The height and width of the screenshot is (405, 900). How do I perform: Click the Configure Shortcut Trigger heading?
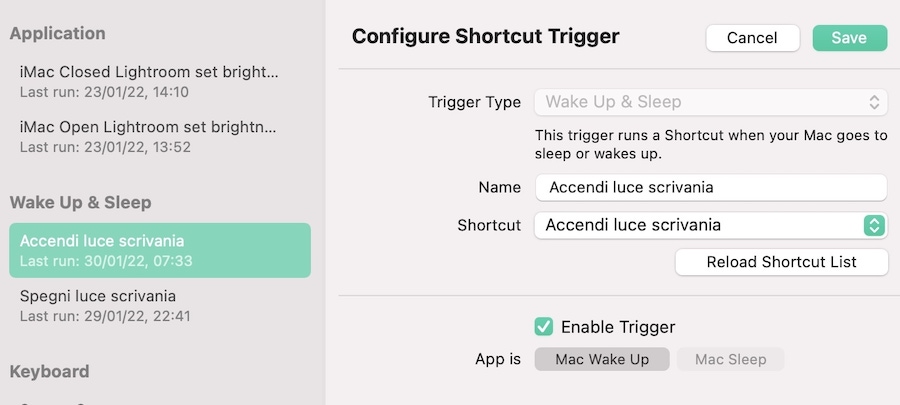pos(486,36)
